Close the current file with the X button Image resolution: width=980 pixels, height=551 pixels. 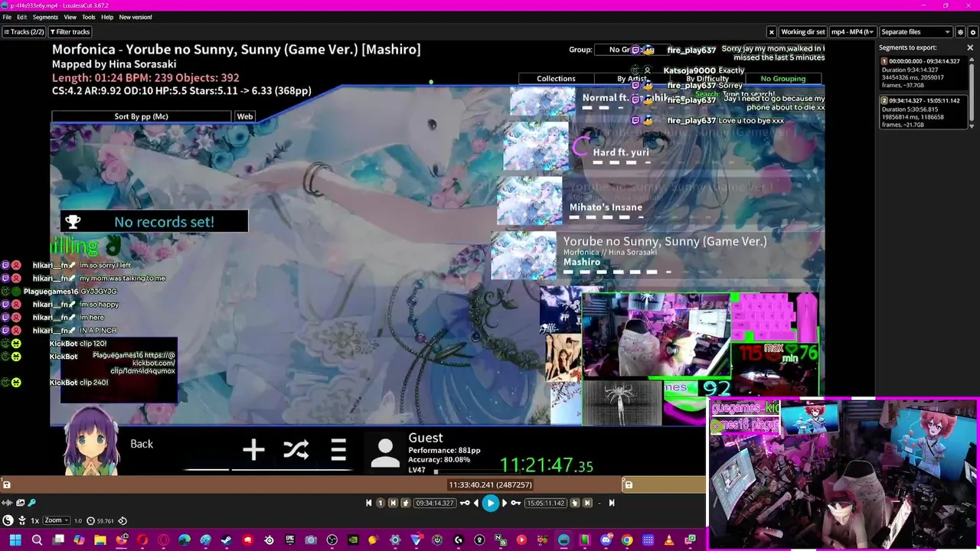(x=772, y=32)
